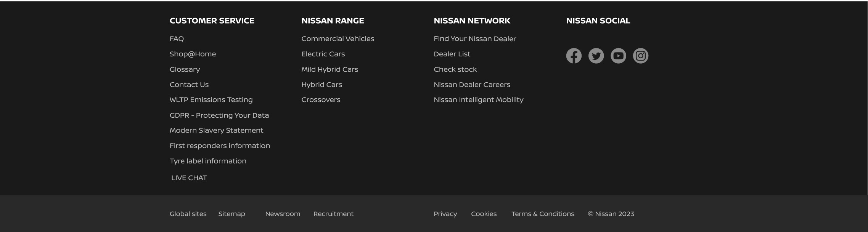Open Nissan's Twitter profile icon
This screenshot has height=232, width=868.
point(596,56)
